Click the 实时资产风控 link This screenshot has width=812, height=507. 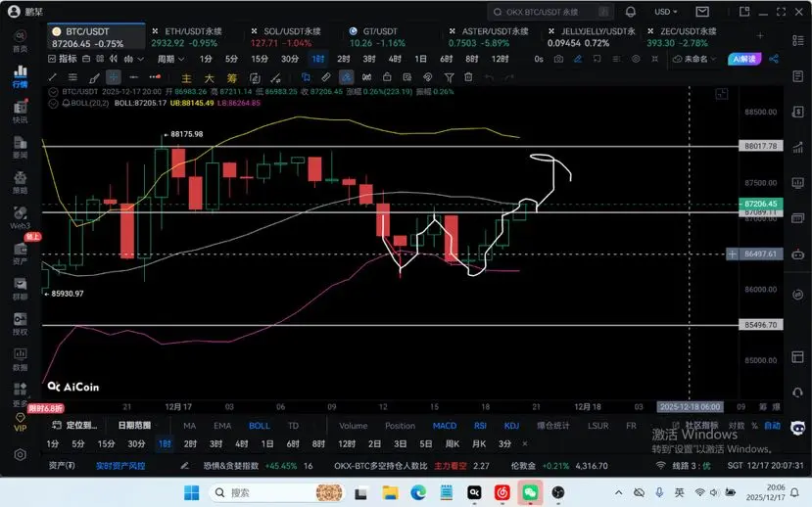pos(120,466)
